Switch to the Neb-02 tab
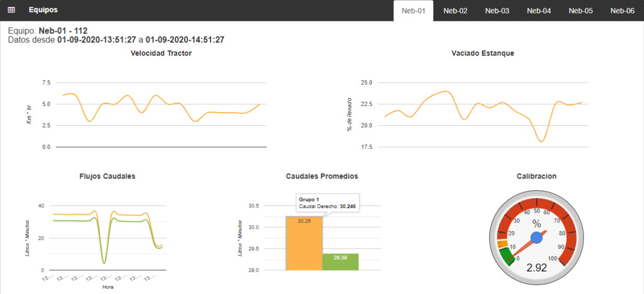This screenshot has width=644, height=294. 455,10
